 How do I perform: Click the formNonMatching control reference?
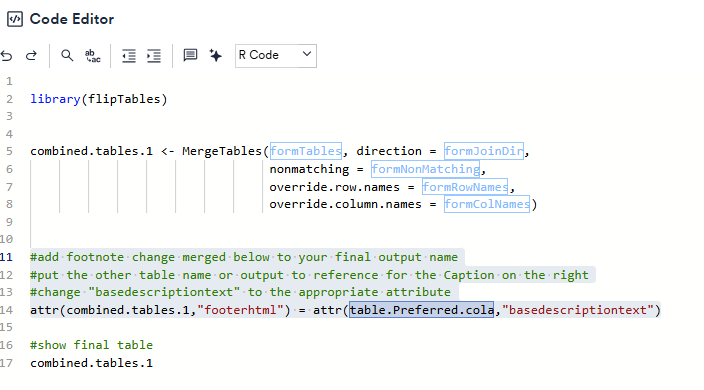425,169
